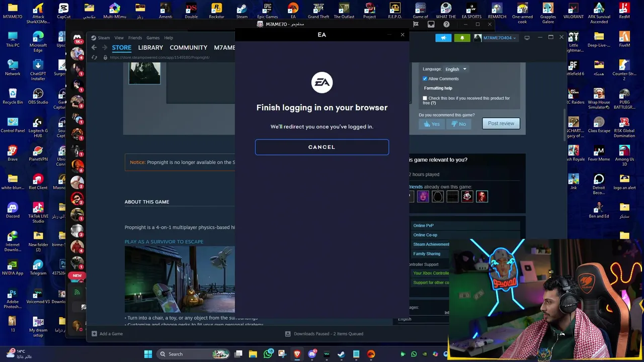Open Detroit Become Human desktop shortcut
The image size is (644, 362).
click(x=599, y=184)
